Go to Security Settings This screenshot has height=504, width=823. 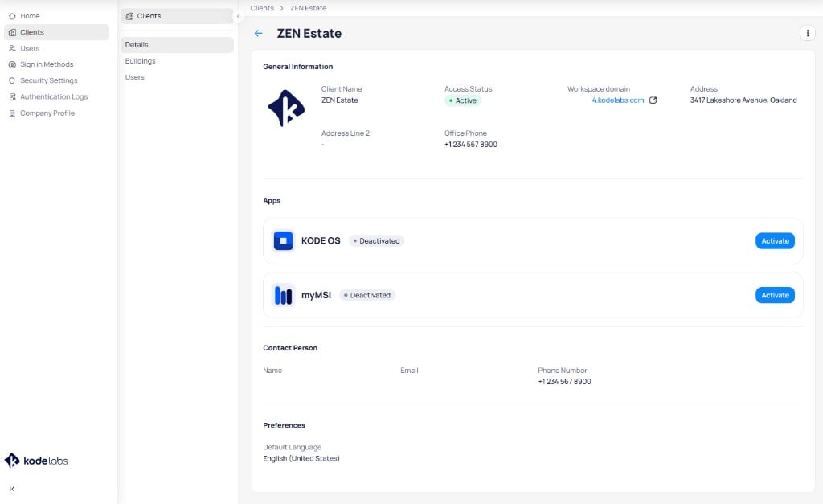click(x=57, y=81)
